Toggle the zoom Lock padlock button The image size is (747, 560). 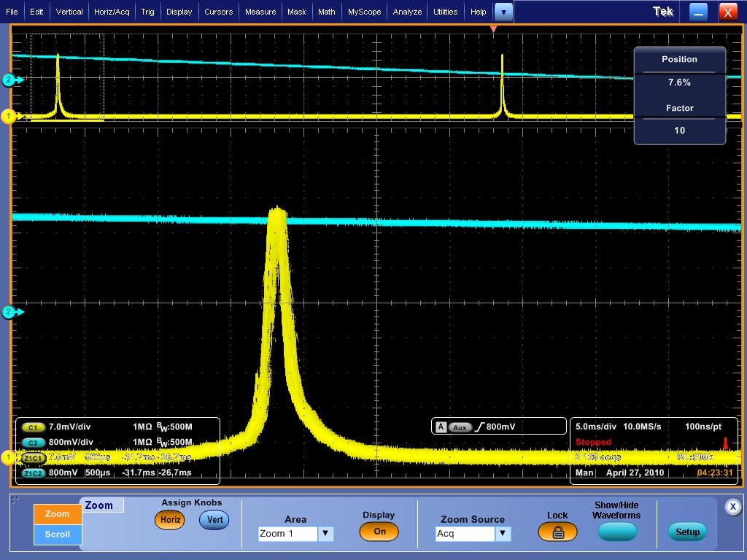557,532
